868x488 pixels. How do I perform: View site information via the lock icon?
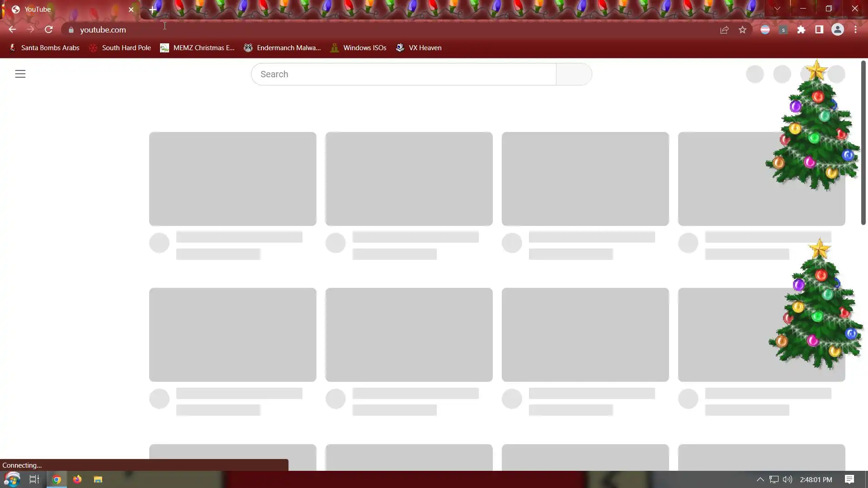[71, 30]
